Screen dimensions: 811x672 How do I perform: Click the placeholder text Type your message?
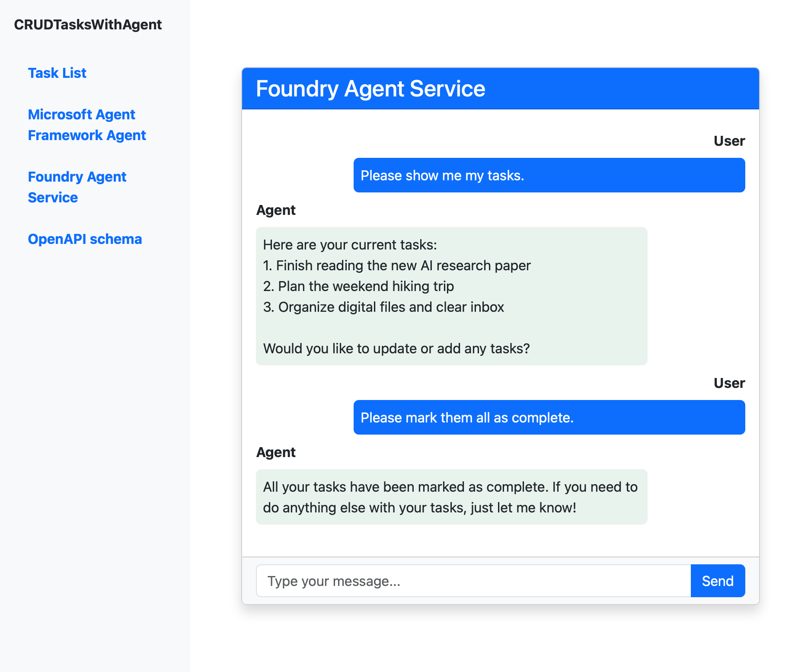[334, 581]
